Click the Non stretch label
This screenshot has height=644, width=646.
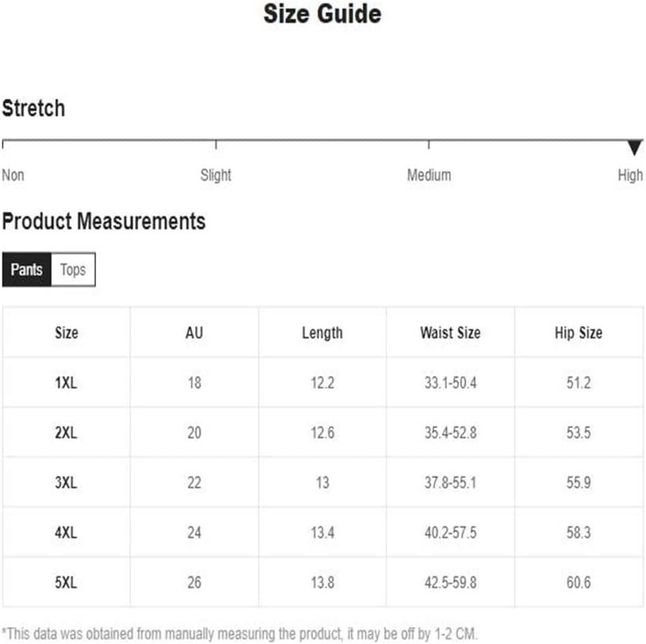click(13, 175)
